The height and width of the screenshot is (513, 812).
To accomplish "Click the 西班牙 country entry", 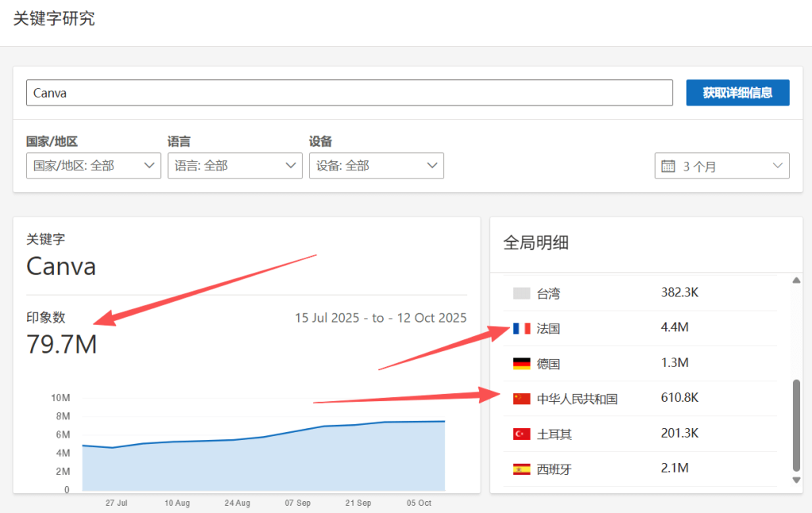I will click(x=553, y=469).
